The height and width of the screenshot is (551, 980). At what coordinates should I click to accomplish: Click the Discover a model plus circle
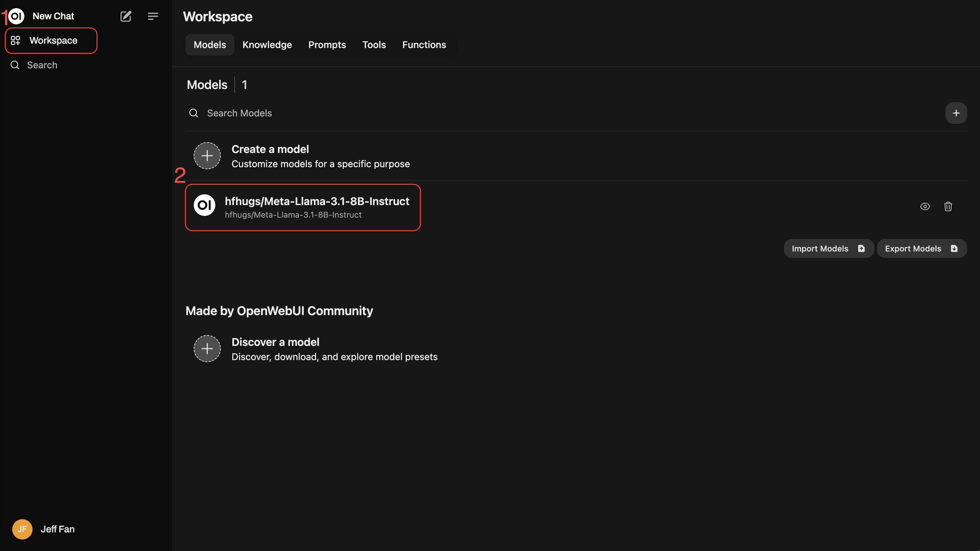(x=207, y=348)
